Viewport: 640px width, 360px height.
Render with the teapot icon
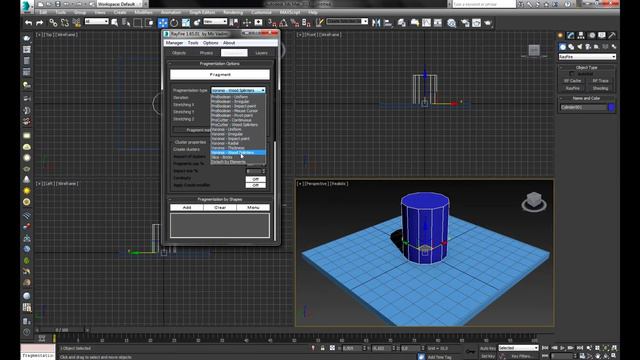click(488, 23)
